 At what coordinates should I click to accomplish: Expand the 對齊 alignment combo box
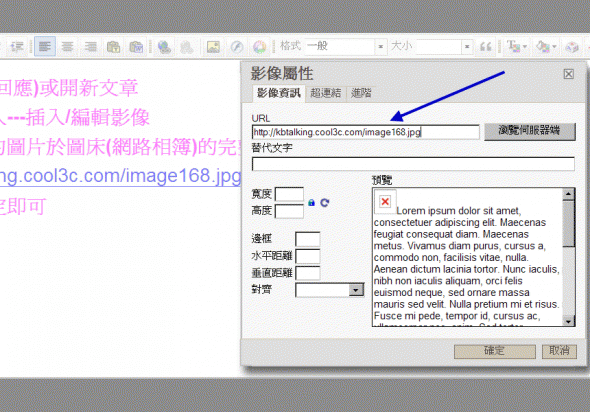coord(330,290)
